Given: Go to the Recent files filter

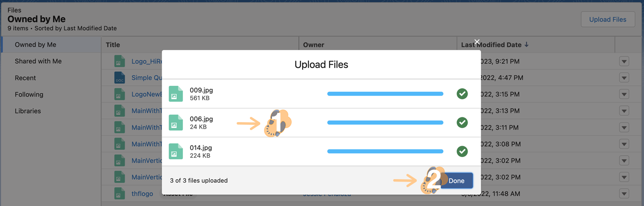Looking at the screenshot, I should (25, 78).
